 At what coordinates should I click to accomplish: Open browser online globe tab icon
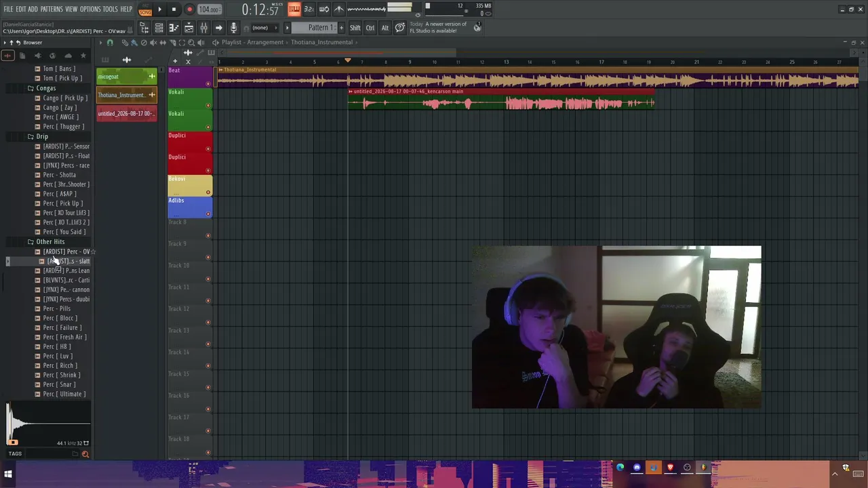click(x=53, y=56)
